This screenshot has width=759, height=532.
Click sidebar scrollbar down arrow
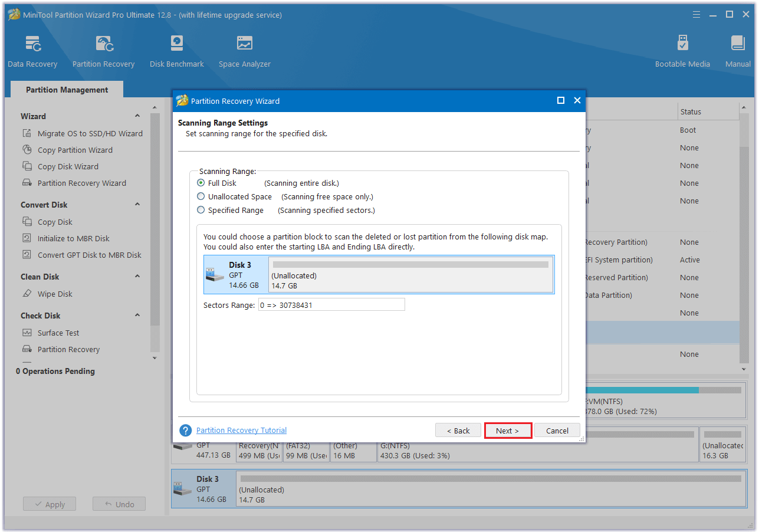point(155,357)
